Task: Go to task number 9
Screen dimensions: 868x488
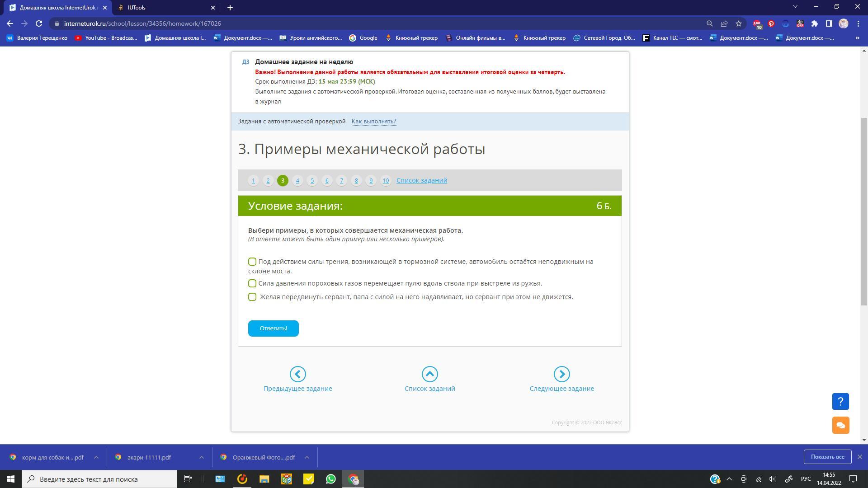Action: coord(371,180)
